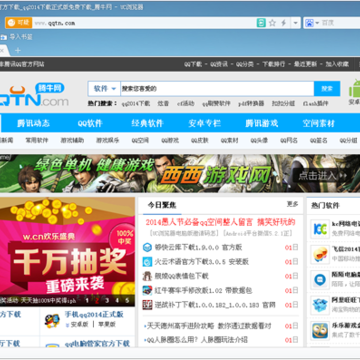Open the 安卓专栏 navigation tab
The image size is (360, 360).
pyautogui.click(x=204, y=123)
